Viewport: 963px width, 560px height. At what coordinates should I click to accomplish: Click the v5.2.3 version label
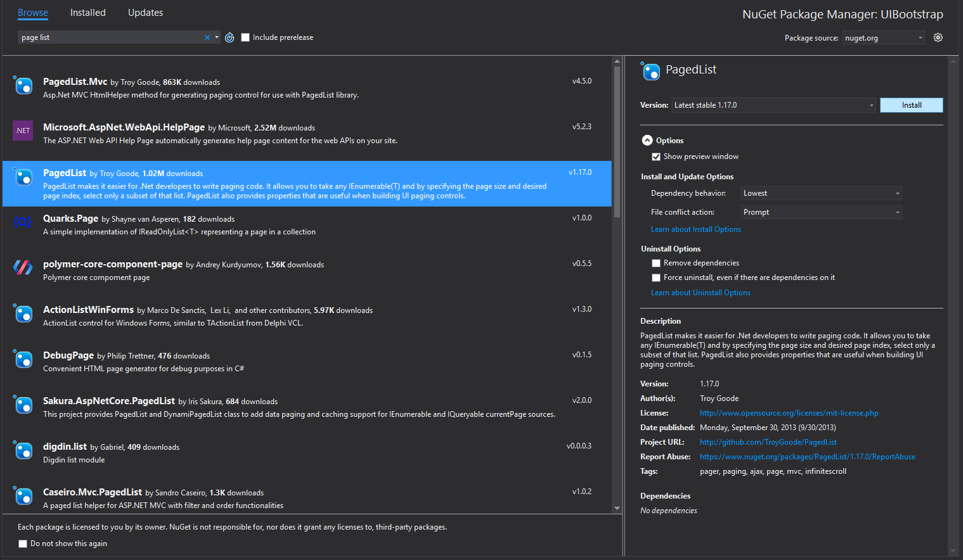(581, 127)
